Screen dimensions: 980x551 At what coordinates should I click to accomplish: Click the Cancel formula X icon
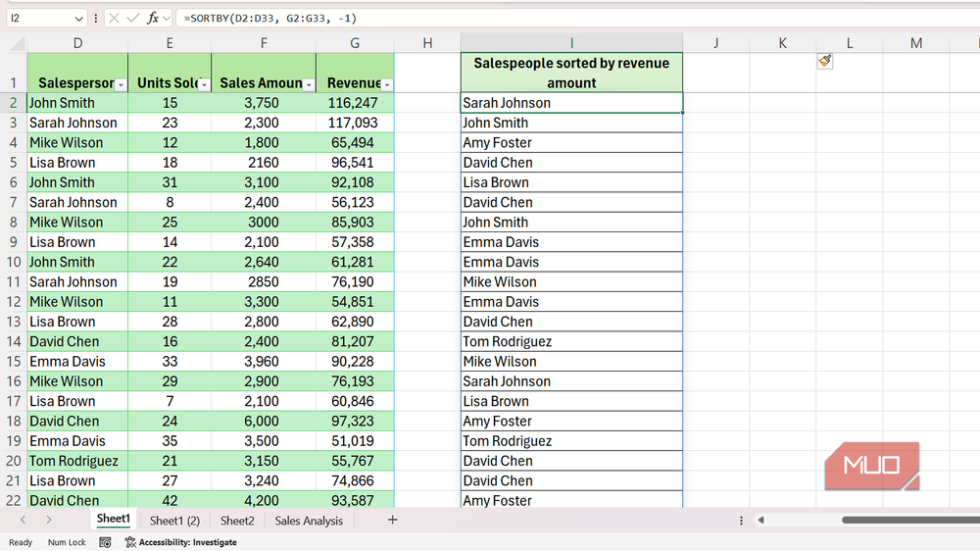(114, 18)
